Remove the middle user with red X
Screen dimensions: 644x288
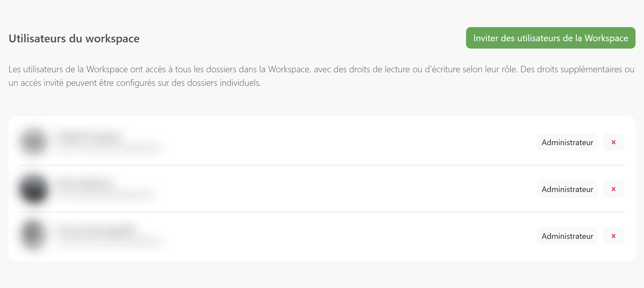[613, 189]
